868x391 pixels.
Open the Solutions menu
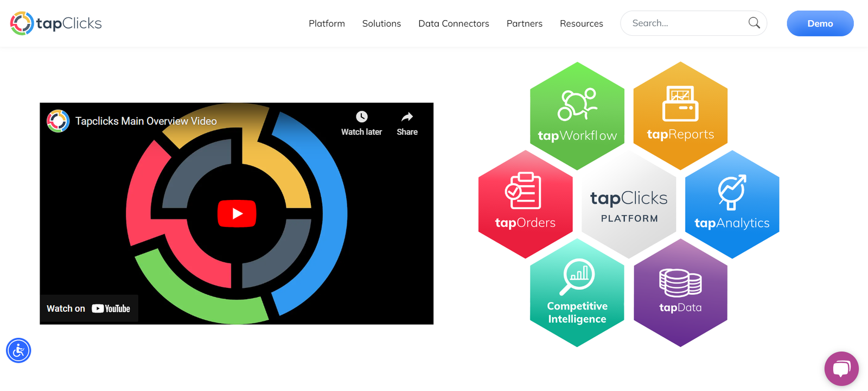[381, 23]
